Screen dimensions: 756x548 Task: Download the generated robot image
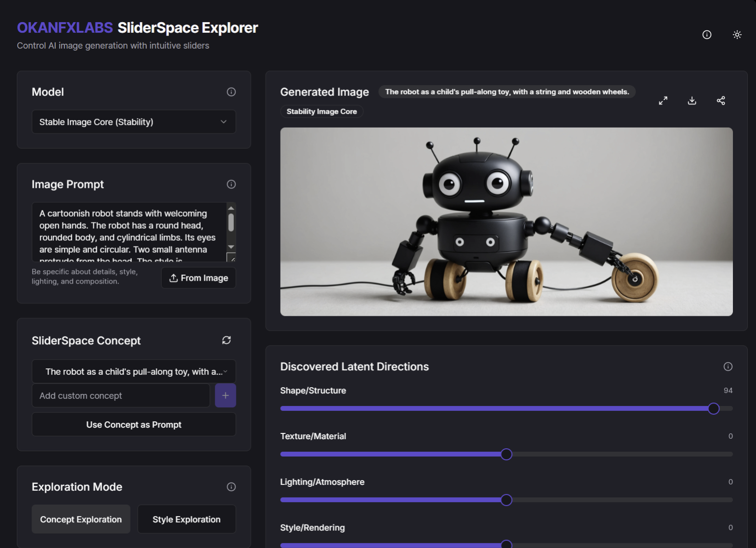pyautogui.click(x=692, y=101)
